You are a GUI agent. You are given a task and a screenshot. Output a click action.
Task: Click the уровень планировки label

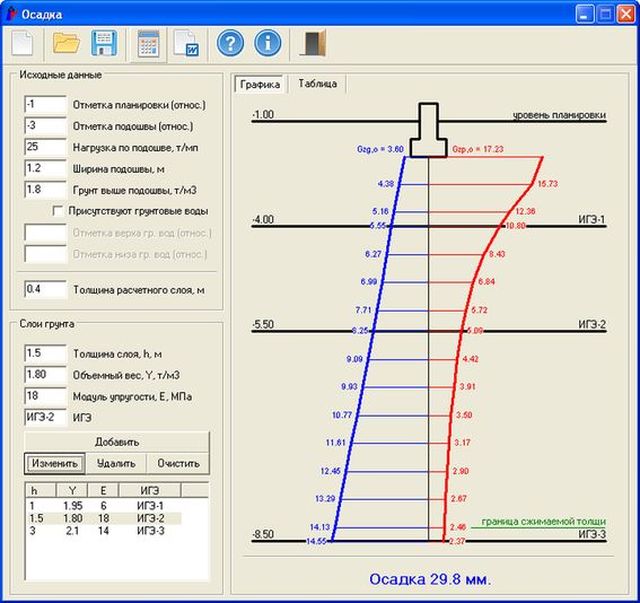coord(559,115)
